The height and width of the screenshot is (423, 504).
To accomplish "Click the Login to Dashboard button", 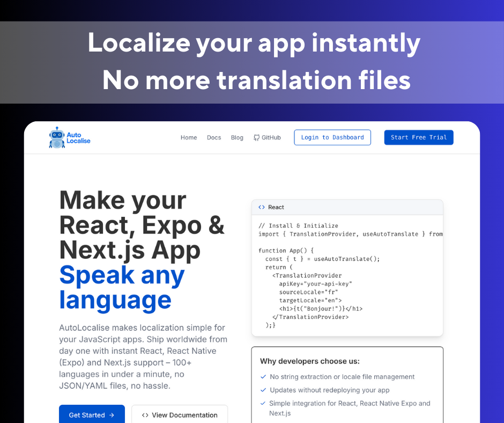I will tap(332, 137).
